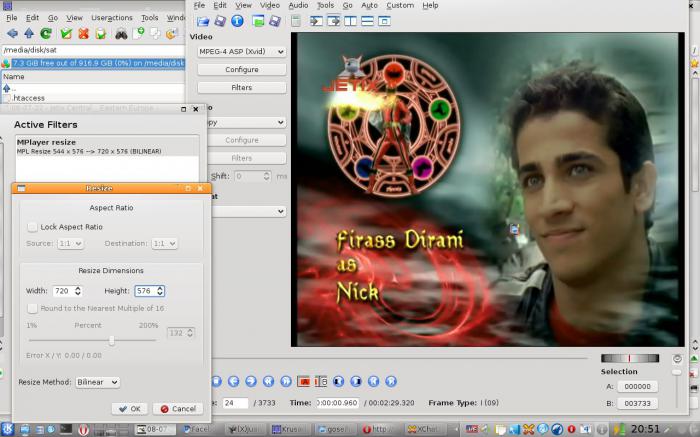
Task: Open Avidemux Auto menu
Action: (x=369, y=5)
